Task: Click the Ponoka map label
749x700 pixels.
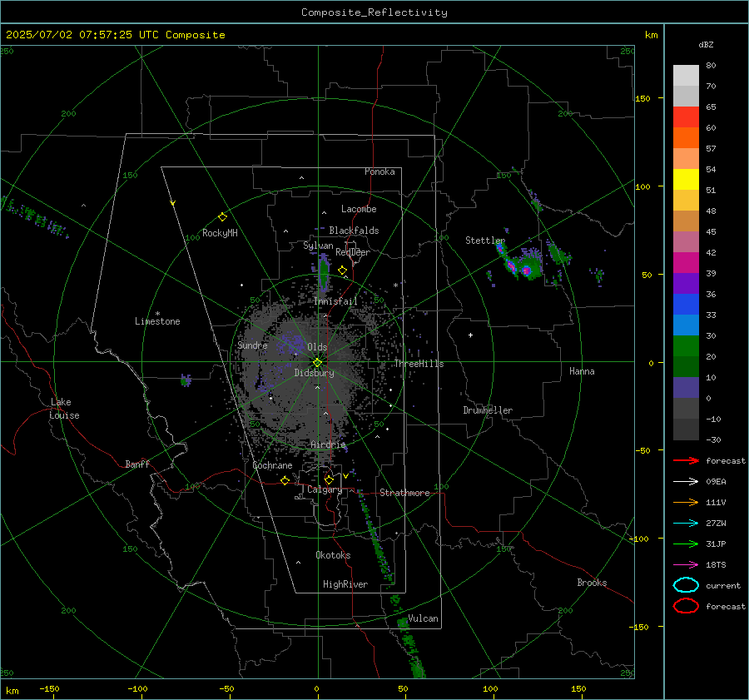Action: click(379, 171)
